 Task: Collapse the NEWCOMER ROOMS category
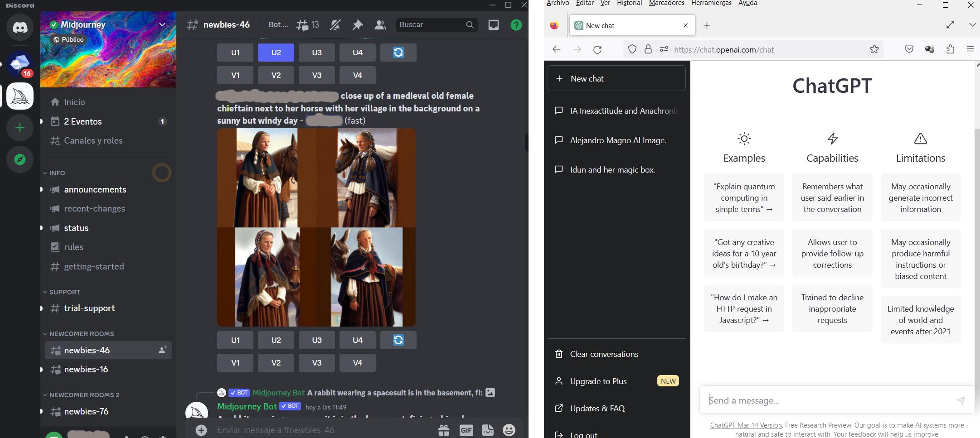(78, 334)
